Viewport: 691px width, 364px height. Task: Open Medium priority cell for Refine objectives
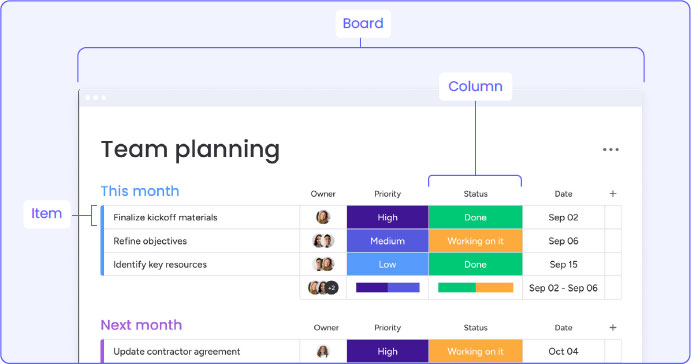387,241
